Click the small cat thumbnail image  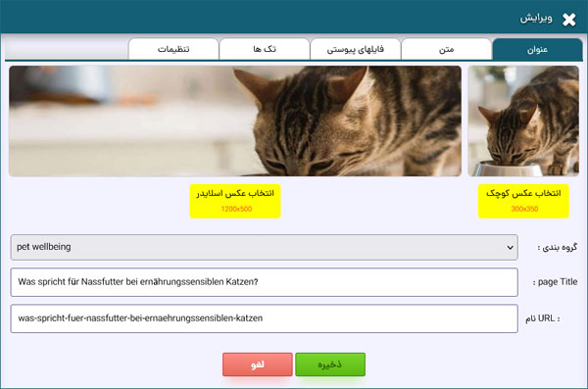click(x=523, y=121)
